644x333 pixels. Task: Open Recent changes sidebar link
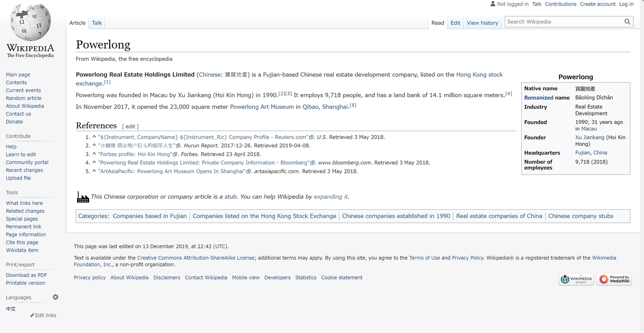click(x=25, y=170)
